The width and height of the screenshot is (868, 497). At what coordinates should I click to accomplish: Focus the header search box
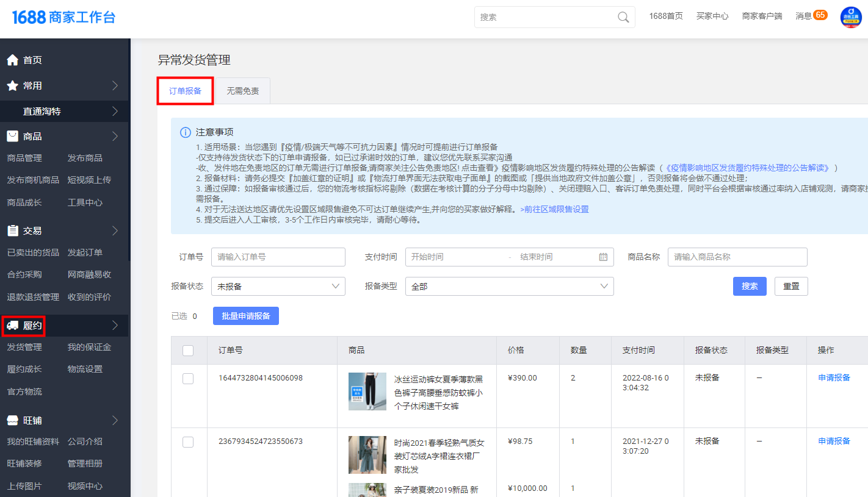pyautogui.click(x=554, y=17)
